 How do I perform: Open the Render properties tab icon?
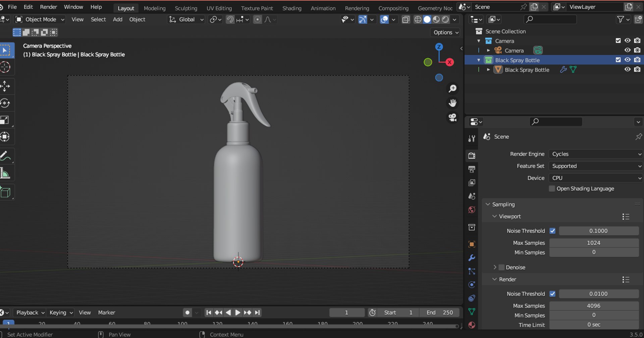click(472, 155)
